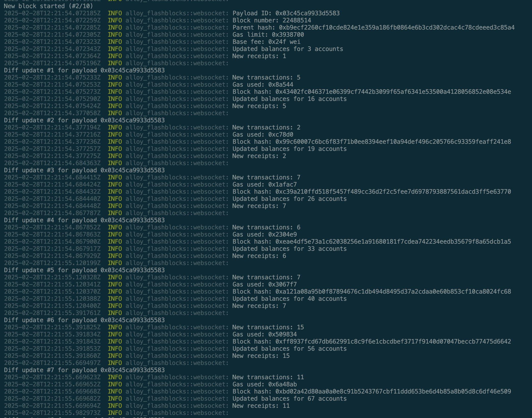
Task: Click the Block hash starting 0xeae4df5e73a1
Action: click(393, 242)
